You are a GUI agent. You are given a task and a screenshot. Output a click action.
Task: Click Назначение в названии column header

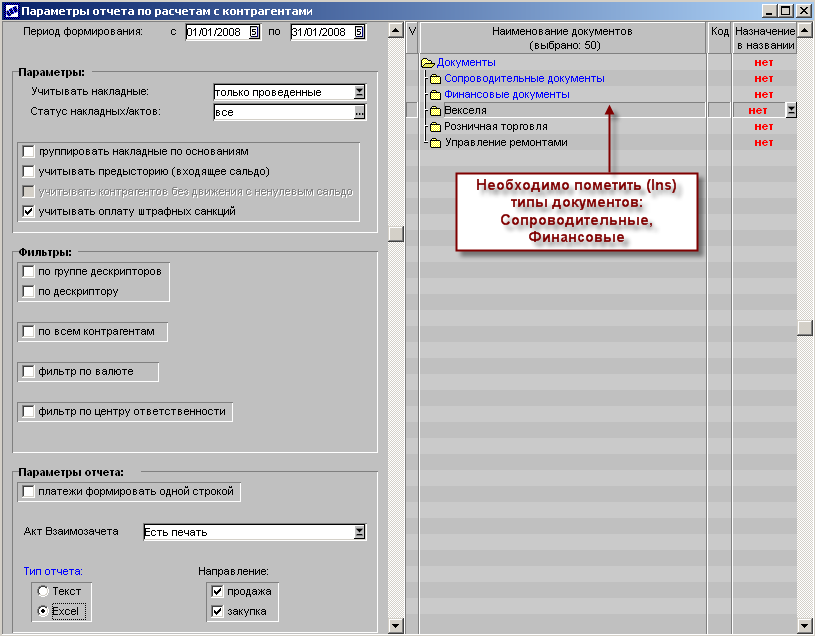765,38
